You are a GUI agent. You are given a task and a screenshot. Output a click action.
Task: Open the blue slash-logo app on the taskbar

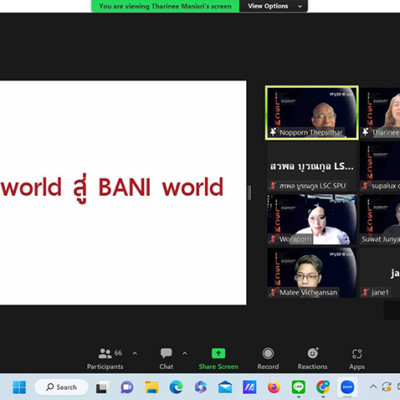[249, 387]
